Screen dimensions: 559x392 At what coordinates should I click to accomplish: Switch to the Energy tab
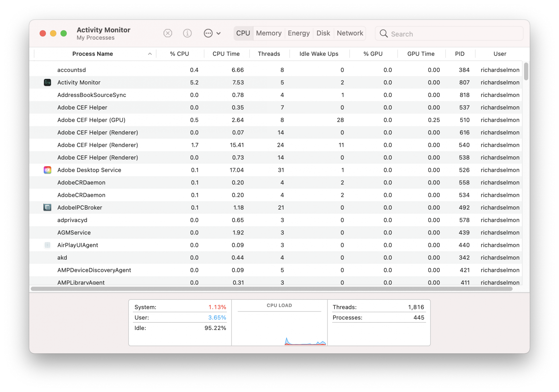(299, 33)
